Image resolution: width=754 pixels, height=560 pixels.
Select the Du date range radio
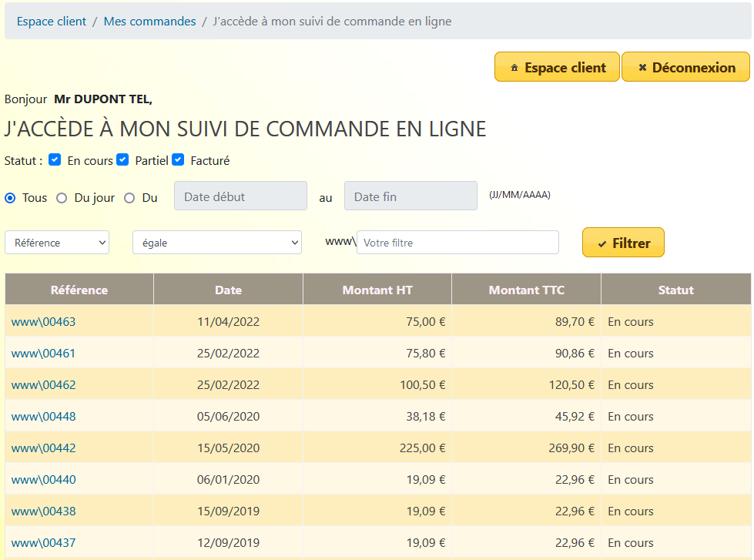pyautogui.click(x=129, y=198)
